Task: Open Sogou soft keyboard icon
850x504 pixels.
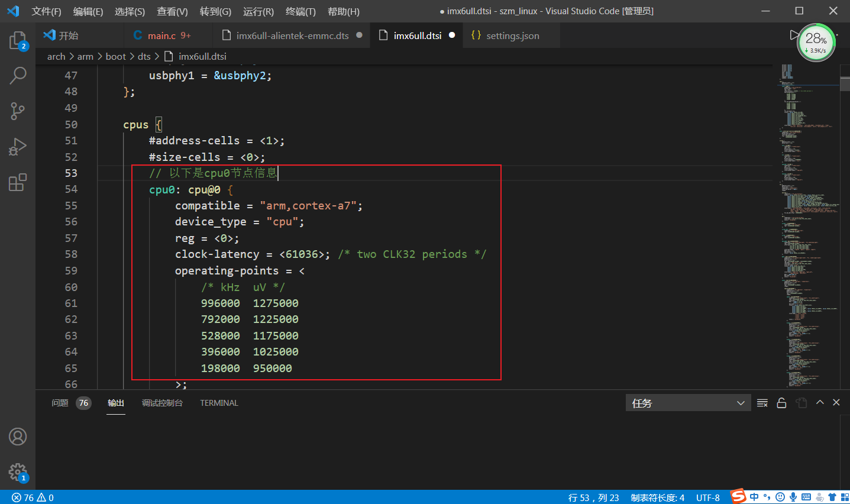Action: point(806,497)
